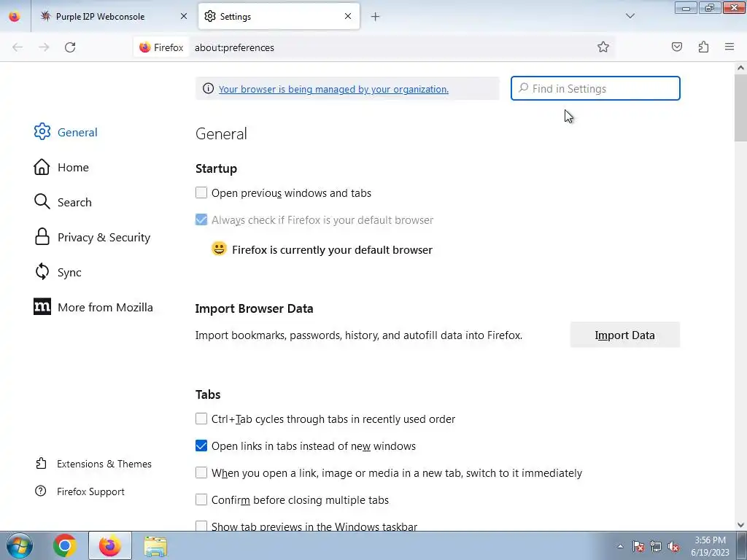747x560 pixels.
Task: Enable Show tab previews in Windows taskbar
Action: (201, 526)
